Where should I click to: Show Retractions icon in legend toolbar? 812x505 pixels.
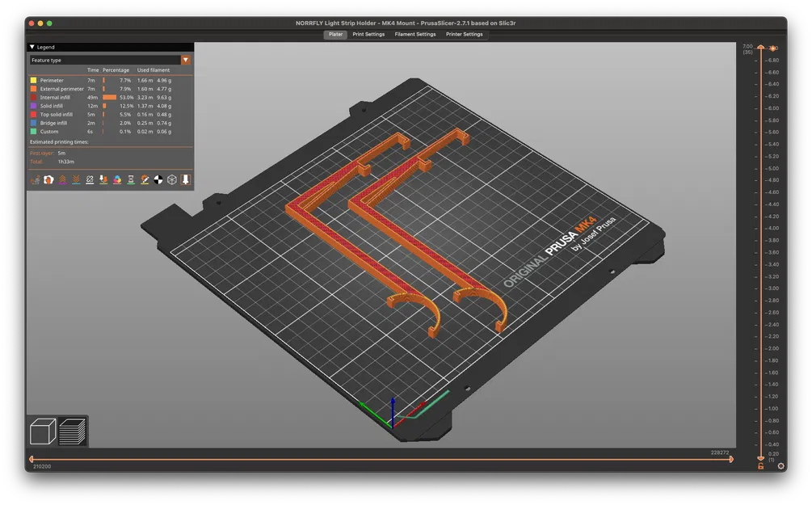62,179
